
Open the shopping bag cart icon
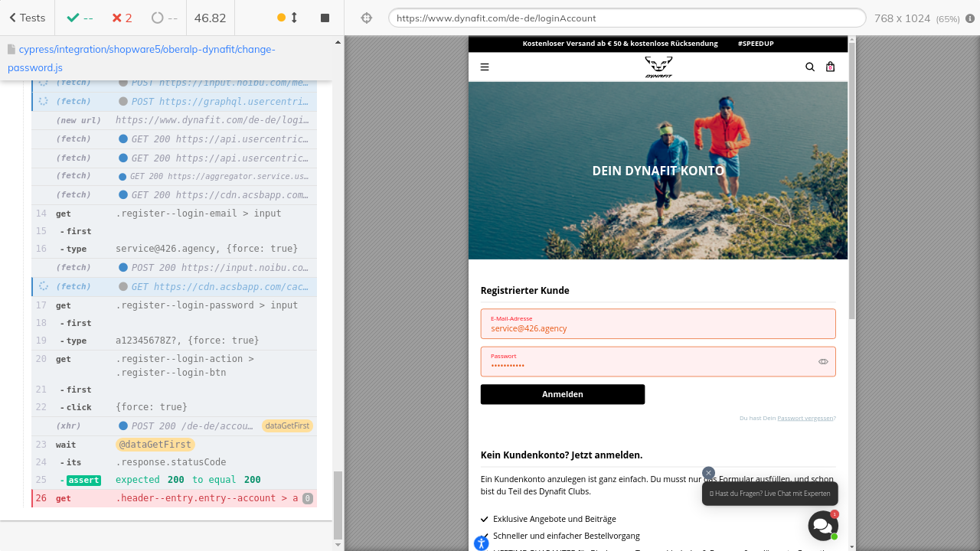point(830,67)
